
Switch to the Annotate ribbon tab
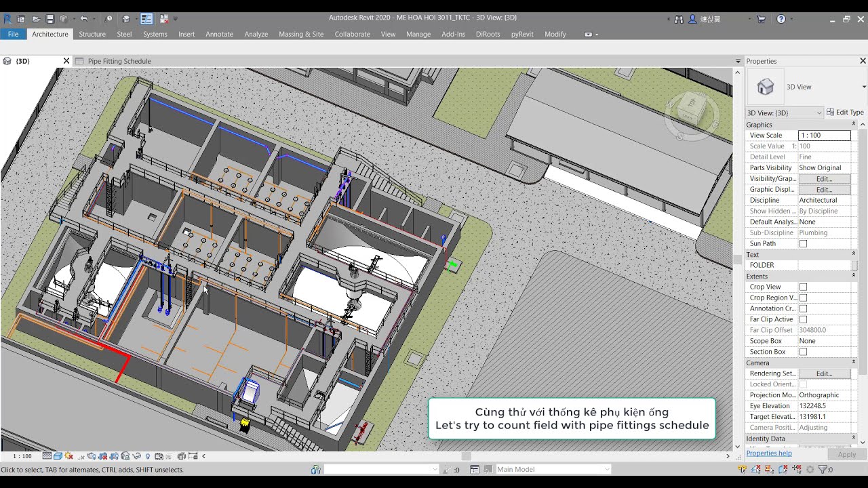coord(219,34)
